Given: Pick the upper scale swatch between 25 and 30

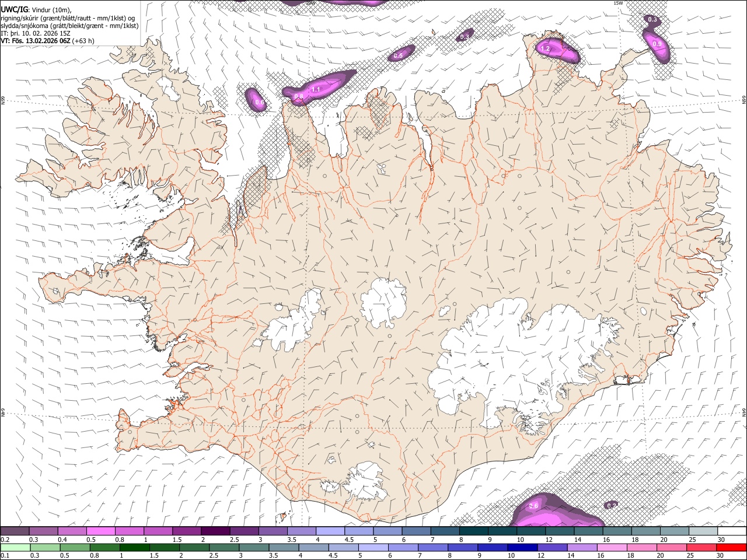Looking at the screenshot, I should click(703, 531).
